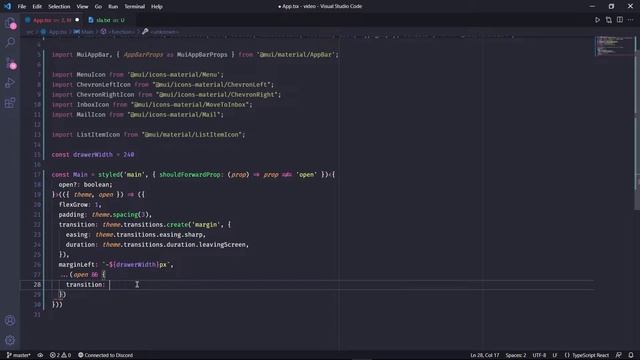Click 'MenuIcon' import name
This screenshot has height=360, width=640.
91,75
